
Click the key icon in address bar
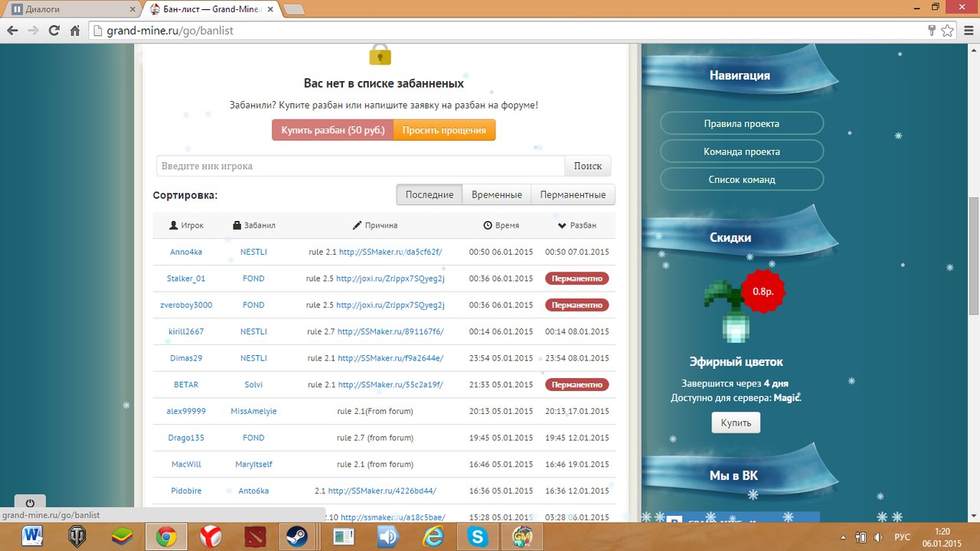[x=932, y=31]
